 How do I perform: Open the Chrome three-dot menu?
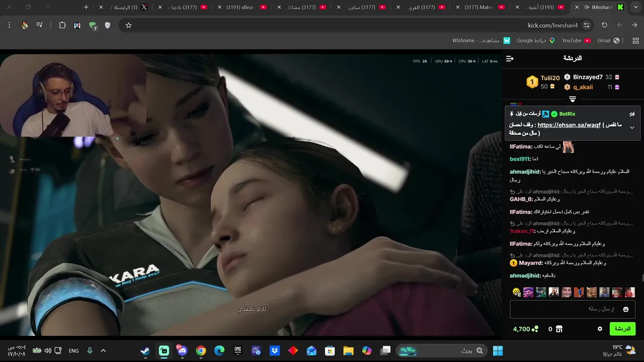(x=9, y=25)
